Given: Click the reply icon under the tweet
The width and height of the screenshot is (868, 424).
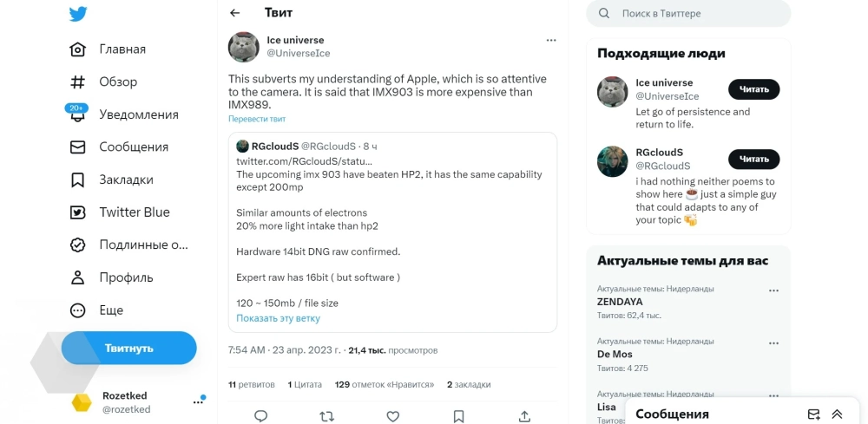Looking at the screenshot, I should (x=260, y=416).
